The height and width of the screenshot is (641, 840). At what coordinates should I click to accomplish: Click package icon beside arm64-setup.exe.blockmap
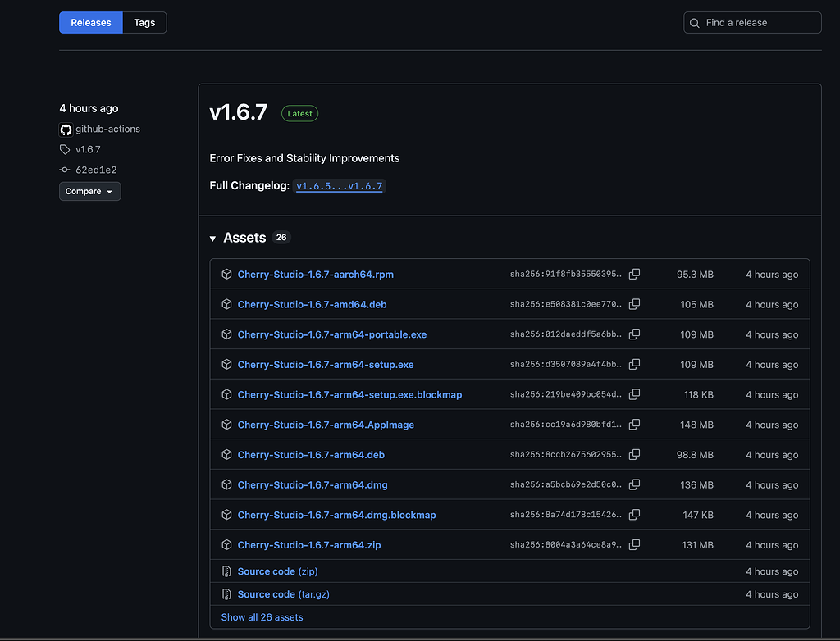pos(226,394)
